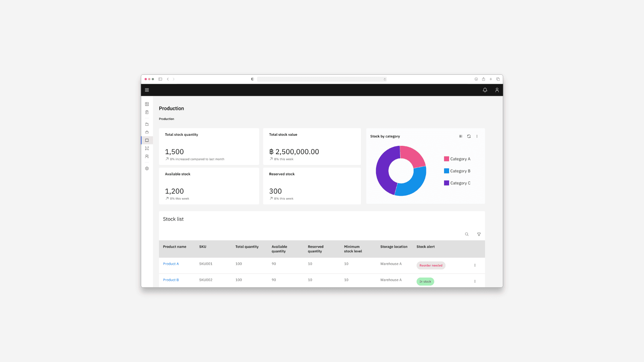Click the browser address bar
This screenshot has height=362, width=644.
click(321, 79)
